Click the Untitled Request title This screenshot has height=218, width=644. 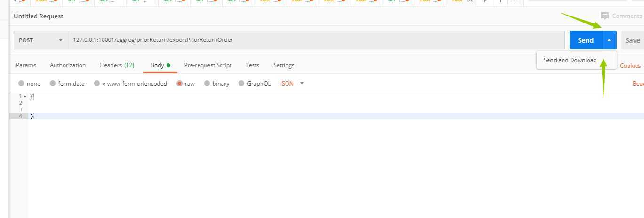click(x=39, y=16)
